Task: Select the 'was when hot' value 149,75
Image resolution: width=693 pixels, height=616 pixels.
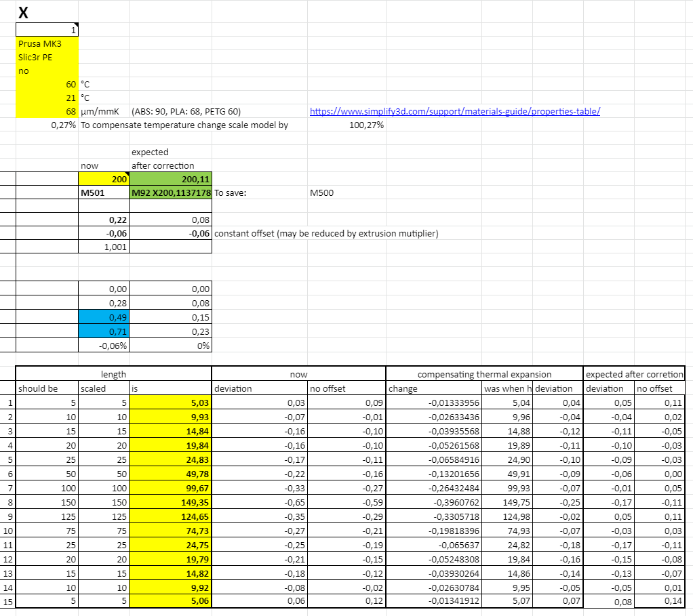Action: click(x=507, y=502)
